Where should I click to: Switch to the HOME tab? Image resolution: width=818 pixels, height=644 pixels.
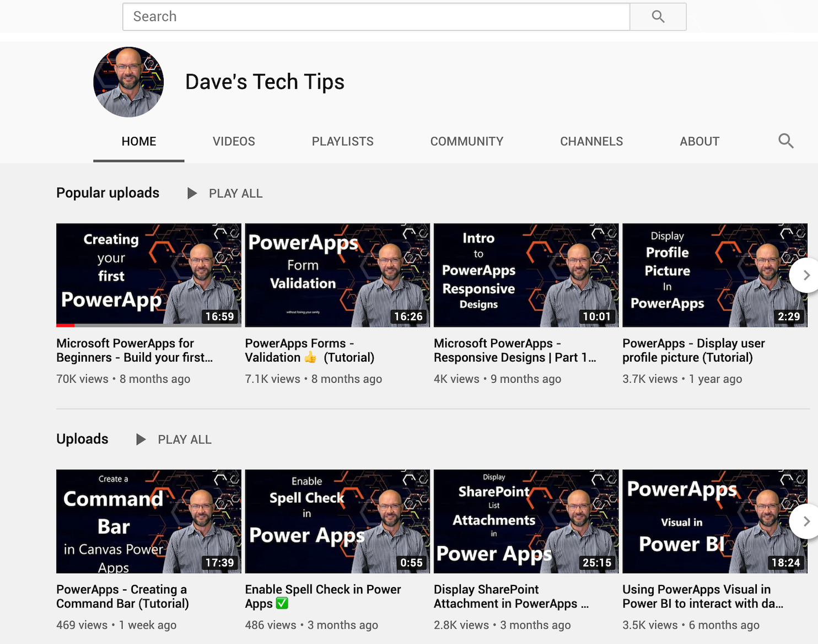coord(139,141)
